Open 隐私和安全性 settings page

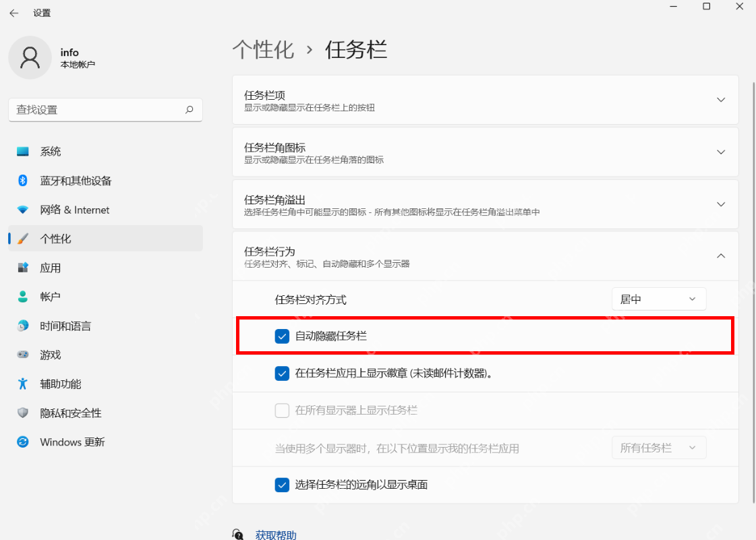pos(106,413)
